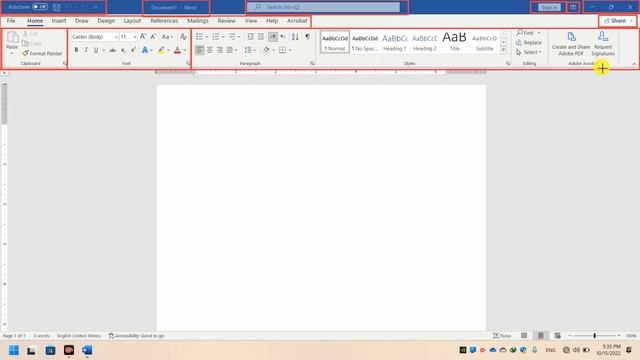The width and height of the screenshot is (640, 360).
Task: Click the Replace button
Action: pyautogui.click(x=529, y=42)
